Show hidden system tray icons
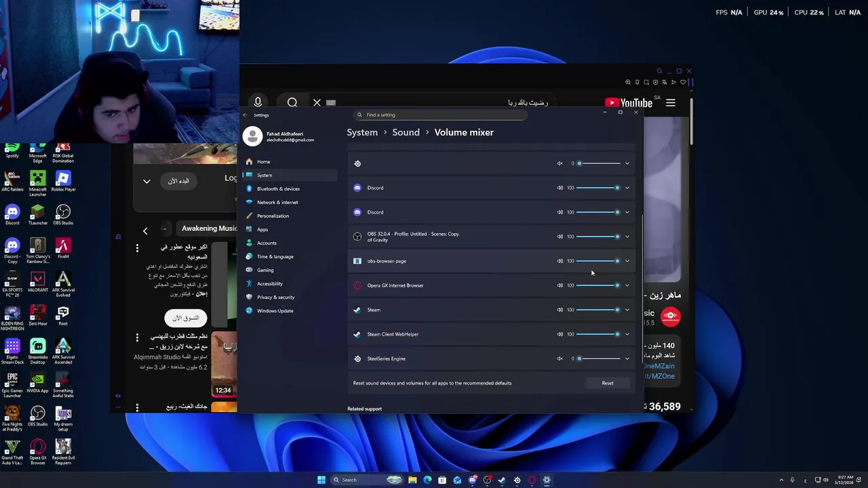Image resolution: width=868 pixels, height=488 pixels. pyautogui.click(x=781, y=480)
